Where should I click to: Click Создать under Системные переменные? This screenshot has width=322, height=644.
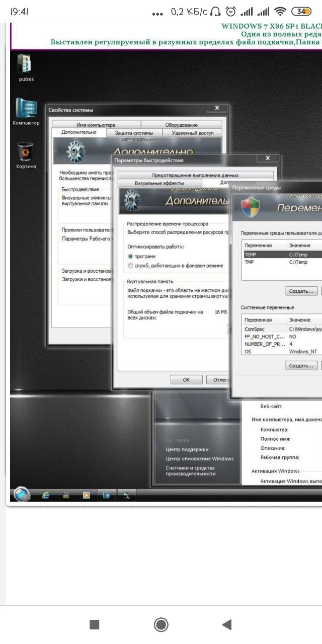click(302, 366)
